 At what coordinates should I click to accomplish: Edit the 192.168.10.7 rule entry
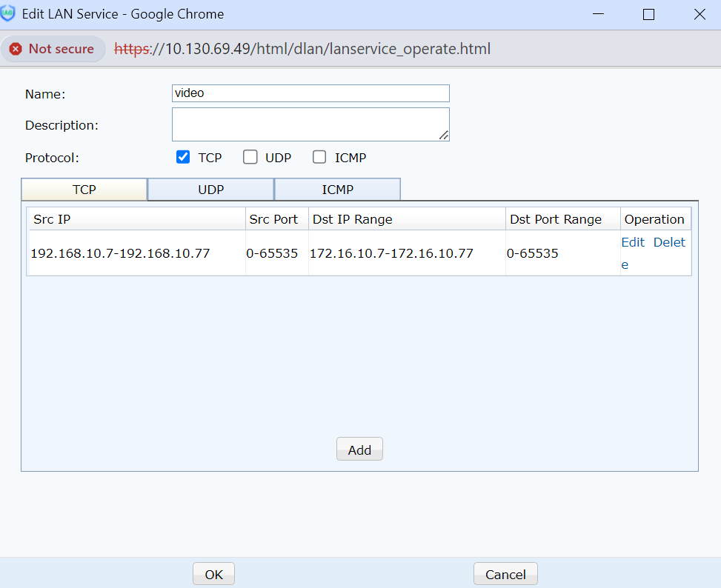pos(633,242)
